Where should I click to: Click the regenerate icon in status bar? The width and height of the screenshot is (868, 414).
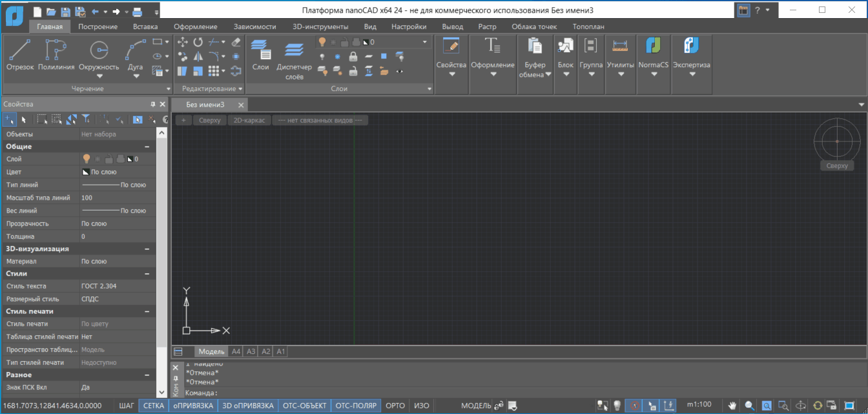tap(818, 406)
